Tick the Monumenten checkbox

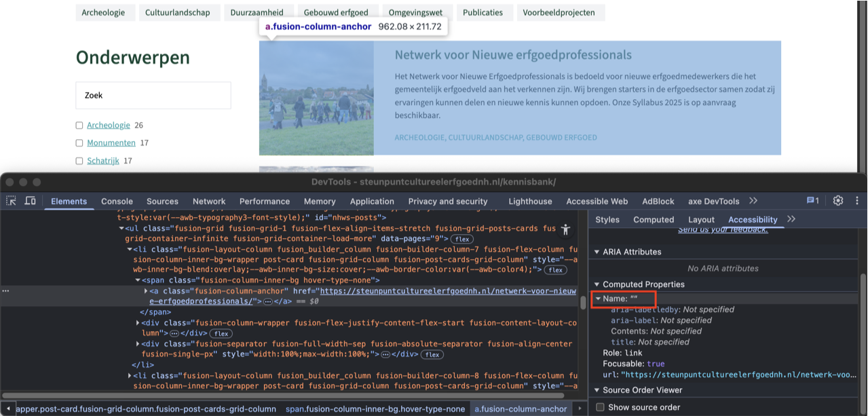[x=79, y=143]
